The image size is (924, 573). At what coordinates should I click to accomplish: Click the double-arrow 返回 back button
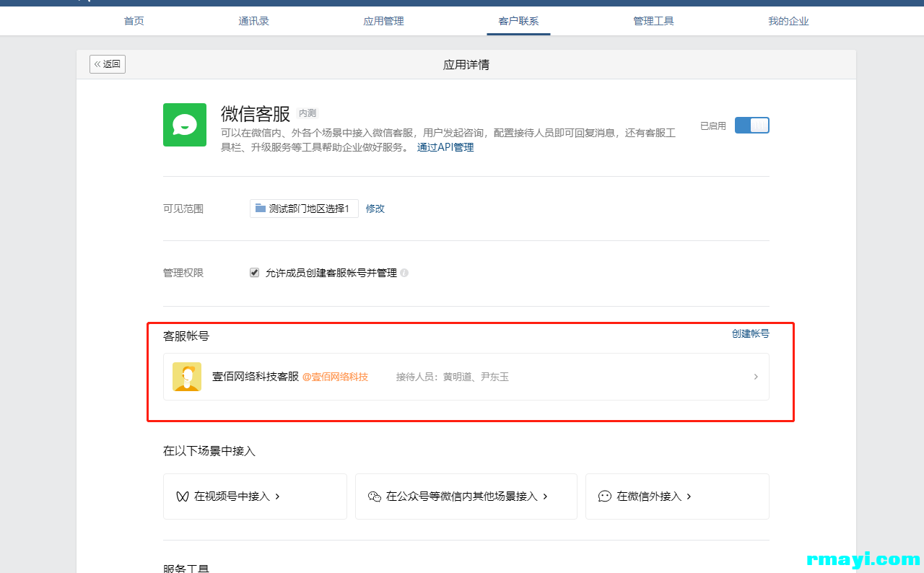[108, 64]
